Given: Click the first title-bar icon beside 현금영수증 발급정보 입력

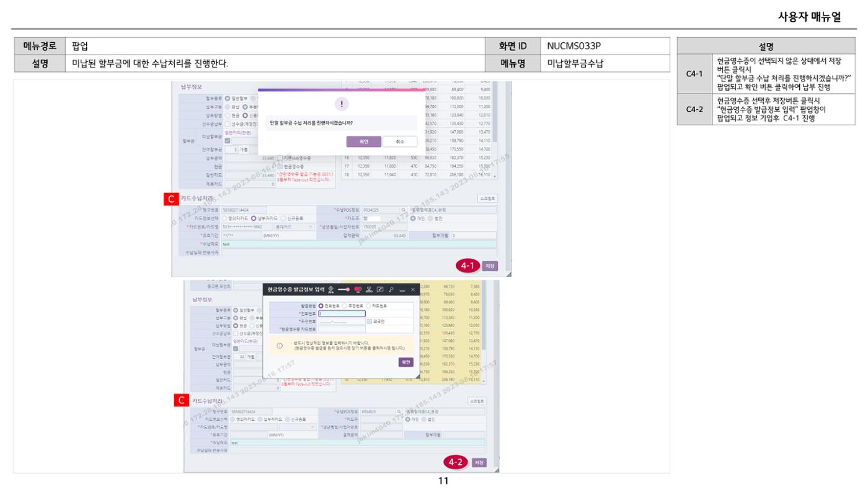Looking at the screenshot, I should tap(331, 289).
